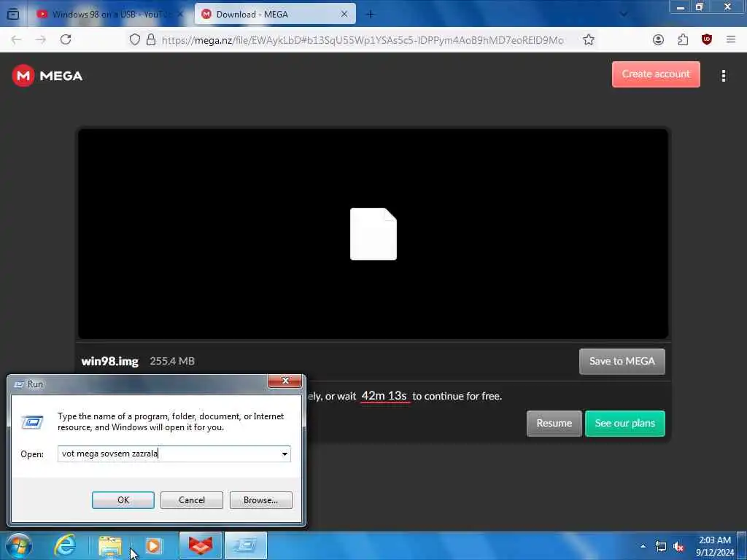Close the Download - MEGA tab
Image resolution: width=747 pixels, height=560 pixels.
pyautogui.click(x=344, y=15)
